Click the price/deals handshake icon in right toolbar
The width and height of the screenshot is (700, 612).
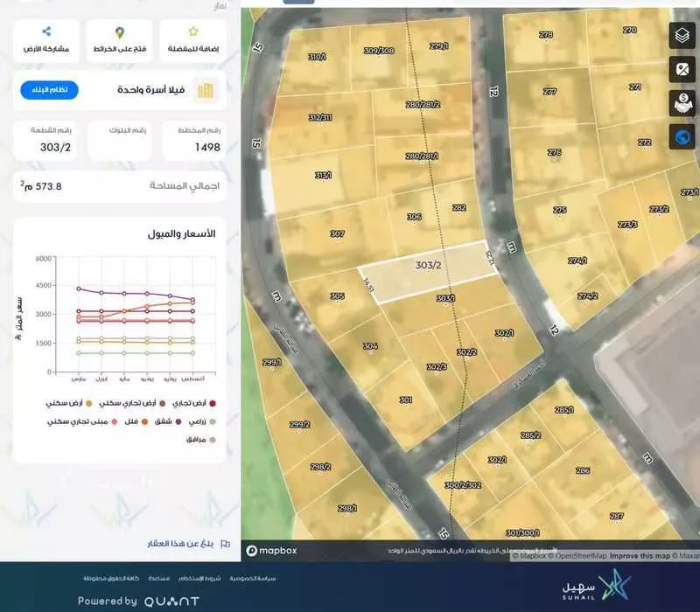tap(680, 100)
